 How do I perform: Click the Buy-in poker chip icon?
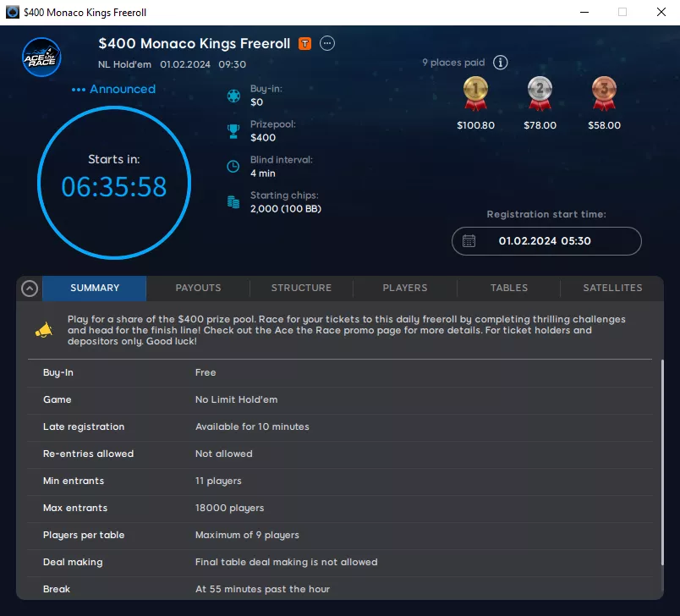point(233,96)
